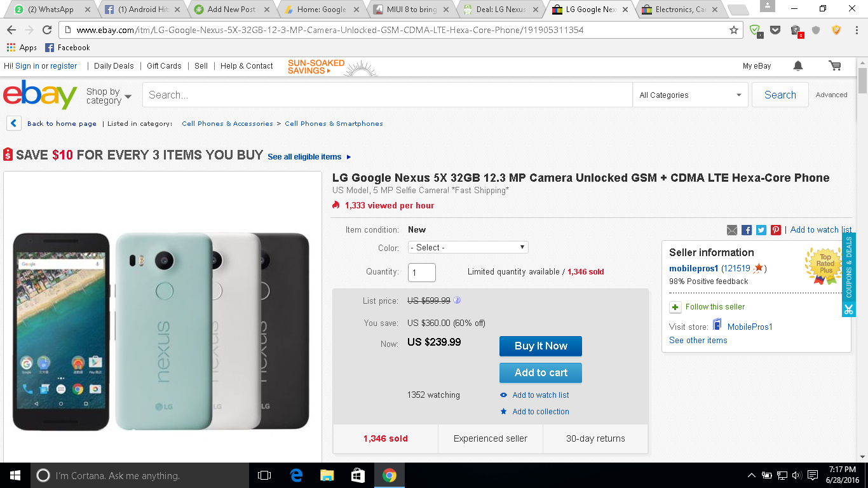
Task: Open the shopping cart icon
Action: pyautogui.click(x=835, y=66)
